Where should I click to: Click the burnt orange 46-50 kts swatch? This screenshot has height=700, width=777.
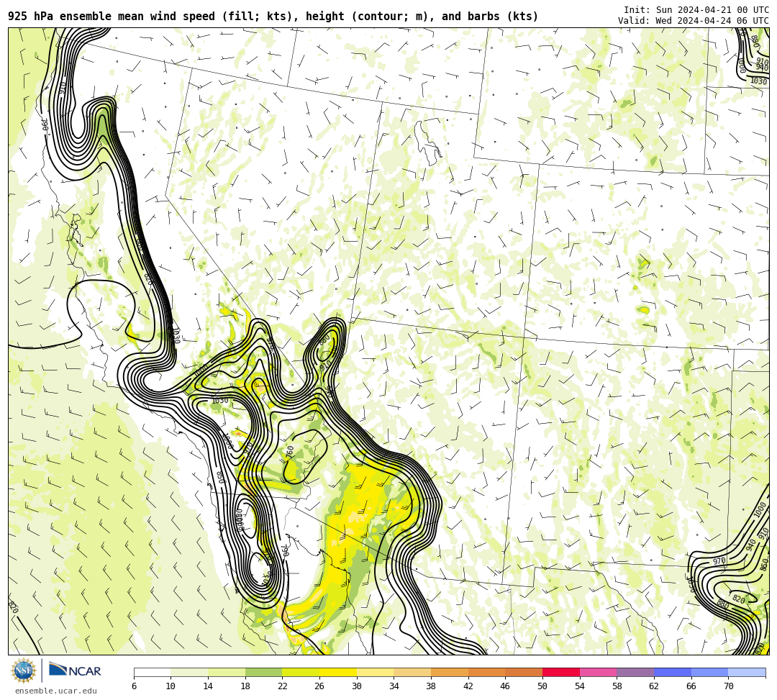(524, 672)
